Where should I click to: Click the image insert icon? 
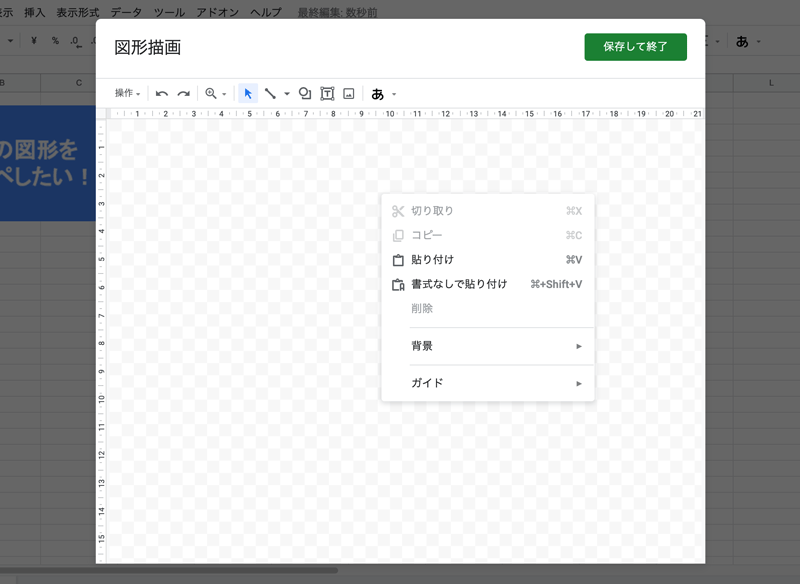click(348, 93)
